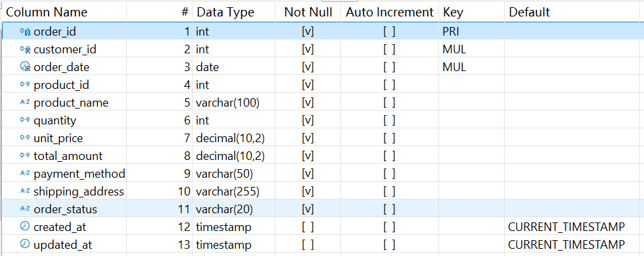
Task: Enable Auto Increment for order_id
Action: (389, 32)
